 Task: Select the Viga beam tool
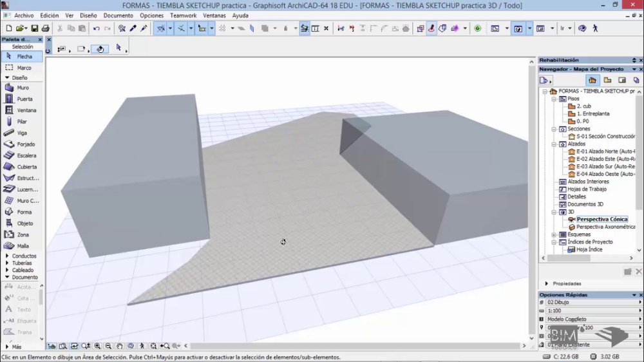point(21,133)
